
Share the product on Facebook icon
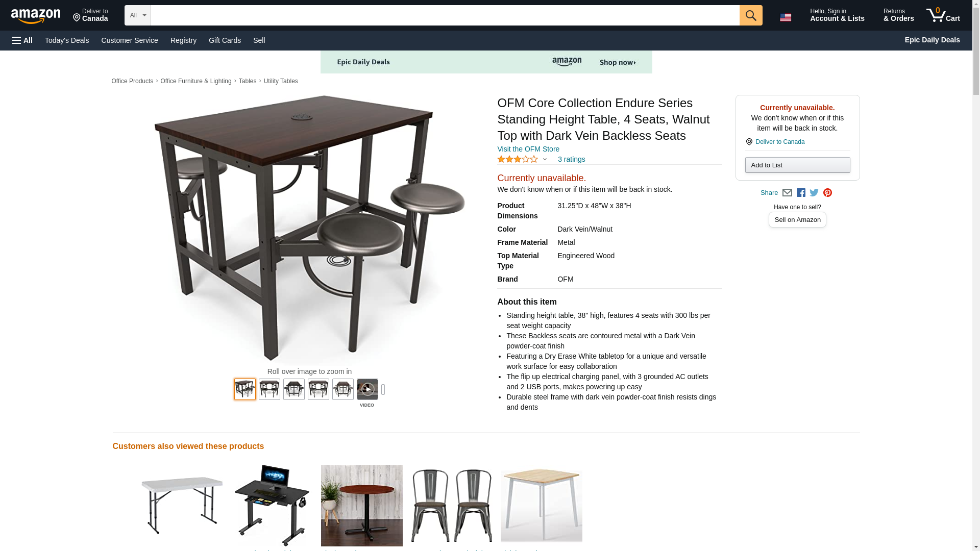point(801,193)
